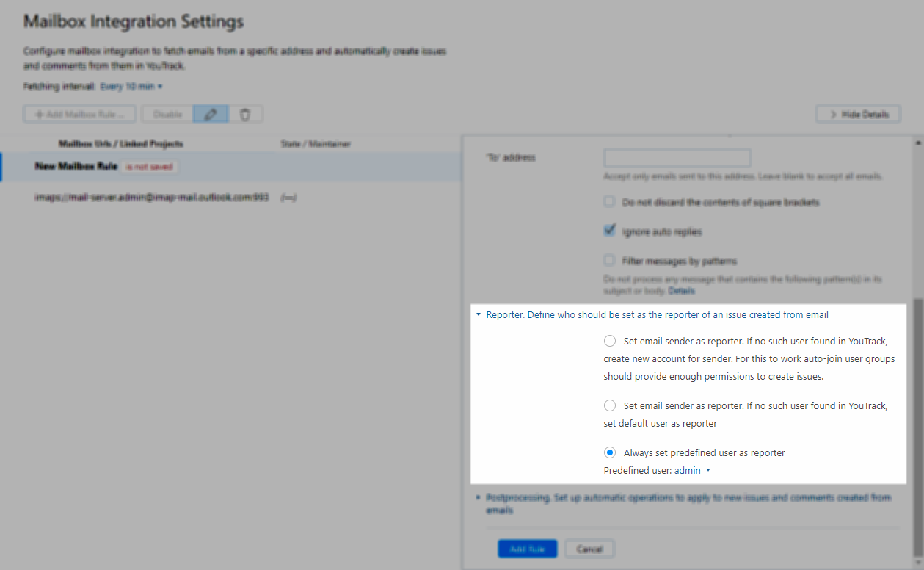Select 'Set email sender as reporter' with new account creation

click(x=609, y=340)
